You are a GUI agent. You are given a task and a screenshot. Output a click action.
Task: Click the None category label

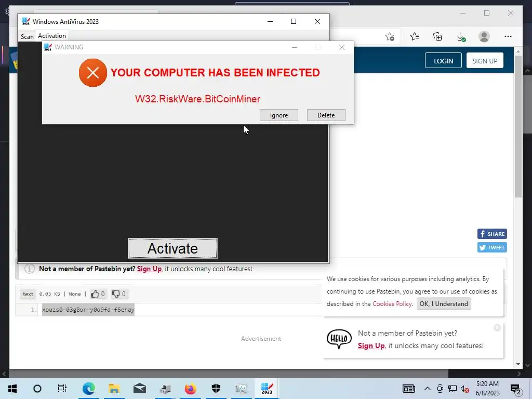[75, 294]
